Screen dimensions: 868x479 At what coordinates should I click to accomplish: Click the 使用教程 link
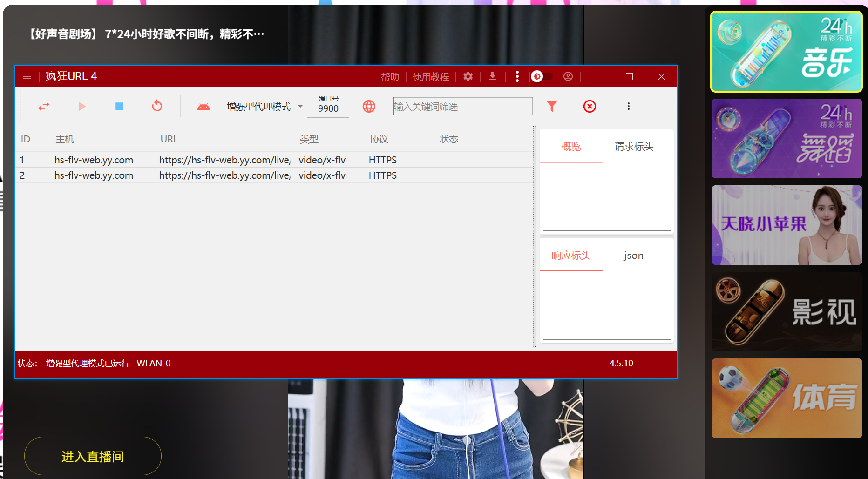click(431, 76)
